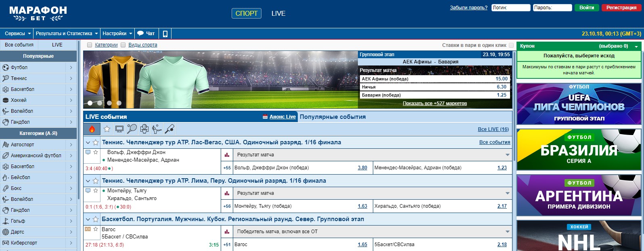Star the Вагос vs 5Баскет match
This screenshot has height=251, width=644.
pyautogui.click(x=96, y=229)
